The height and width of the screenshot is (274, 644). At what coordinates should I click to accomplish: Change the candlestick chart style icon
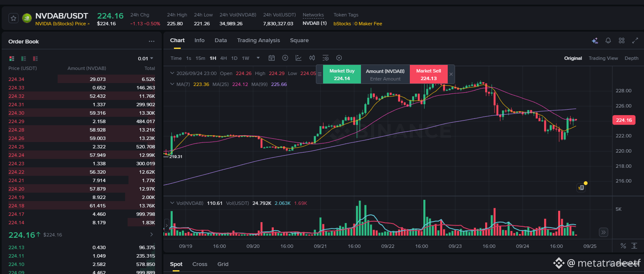click(x=312, y=58)
